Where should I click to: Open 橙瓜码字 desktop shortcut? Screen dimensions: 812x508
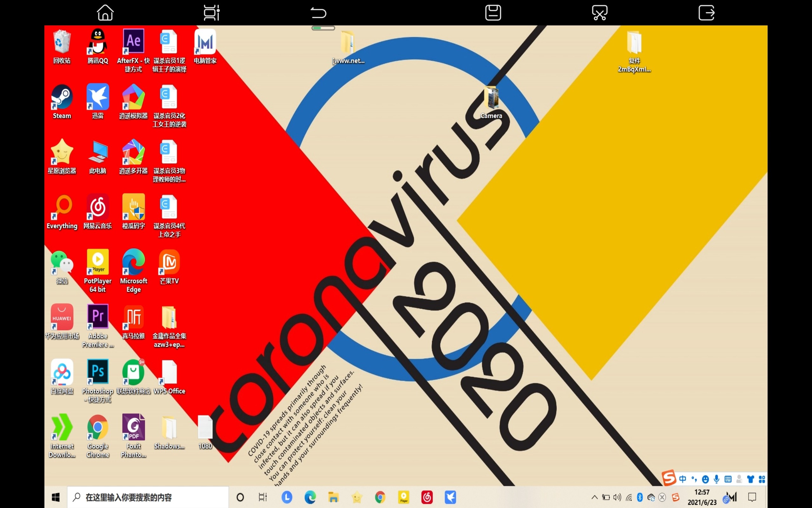[x=133, y=207]
